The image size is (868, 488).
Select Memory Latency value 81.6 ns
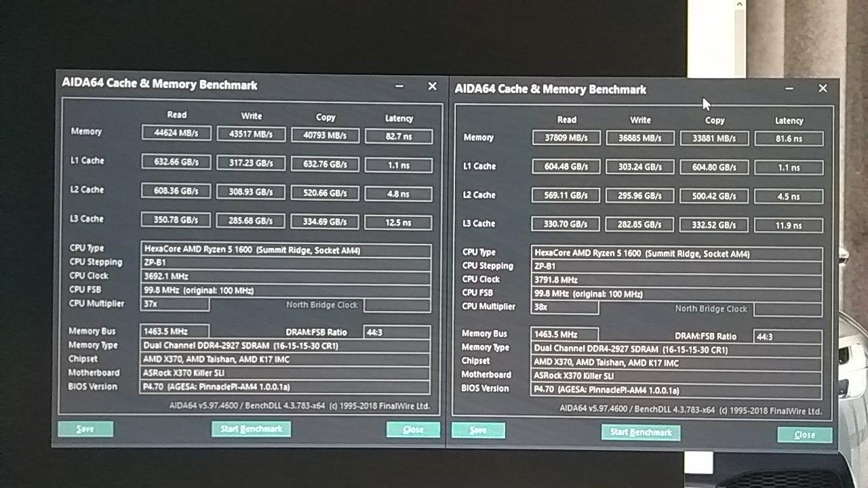point(789,139)
